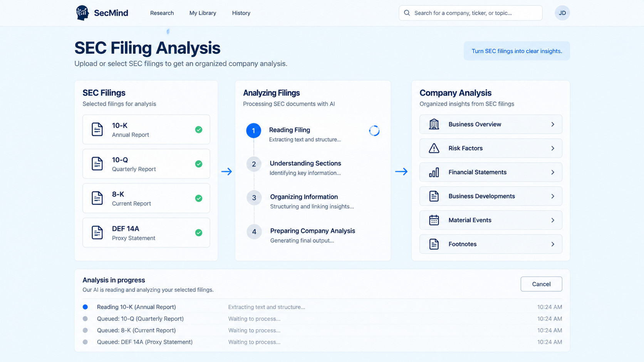Click the 'Turn SEC filings into clear insights' banner

[517, 51]
